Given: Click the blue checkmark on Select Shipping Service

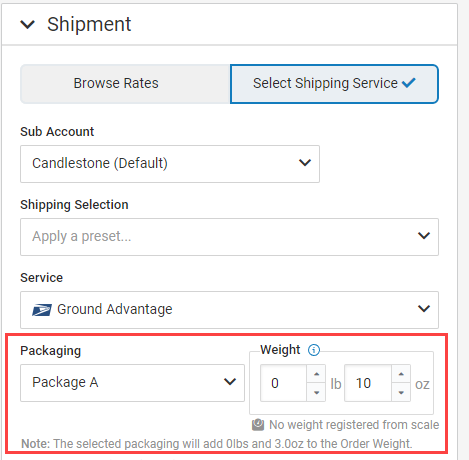Looking at the screenshot, I should click(x=409, y=82).
